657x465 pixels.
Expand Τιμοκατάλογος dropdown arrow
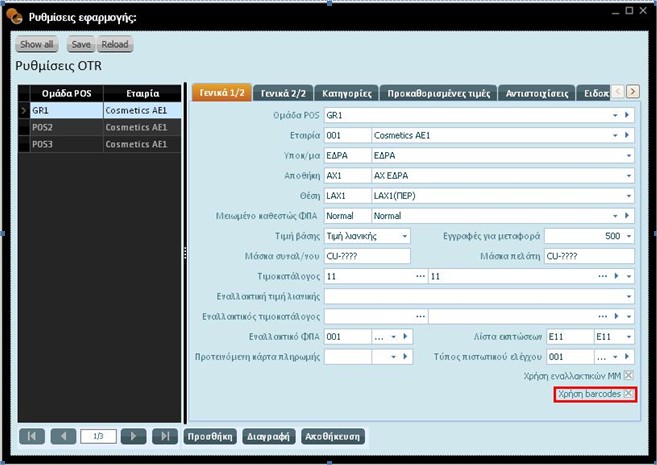[x=629, y=276]
